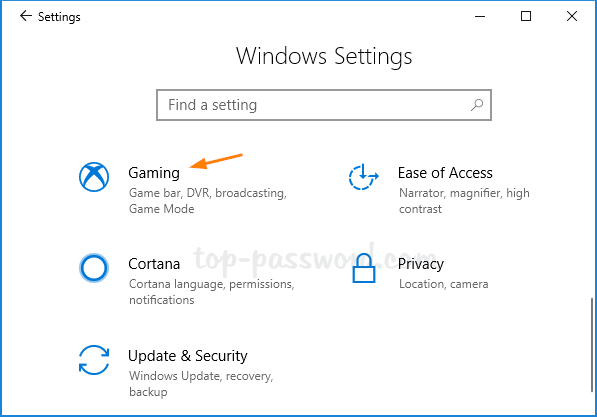This screenshot has height=417, width=597.
Task: Focus the Find a setting search field
Action: (x=324, y=105)
